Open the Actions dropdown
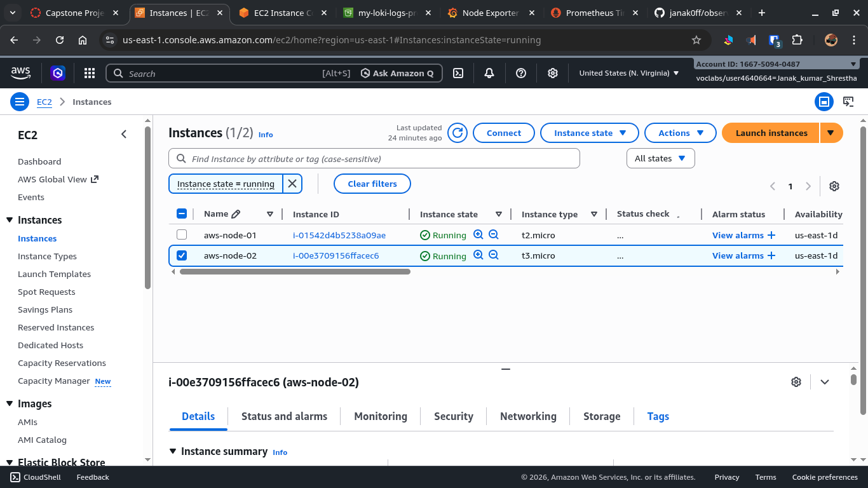 tap(680, 133)
